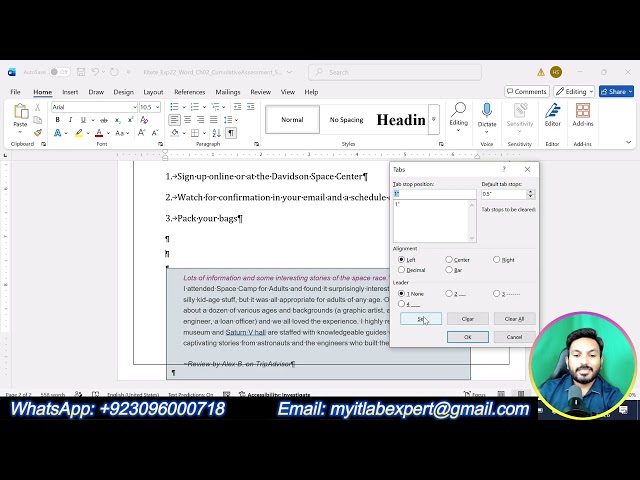Screen dimensions: 640x480
Task: Apply Subscript formatting
Action: click(118, 120)
